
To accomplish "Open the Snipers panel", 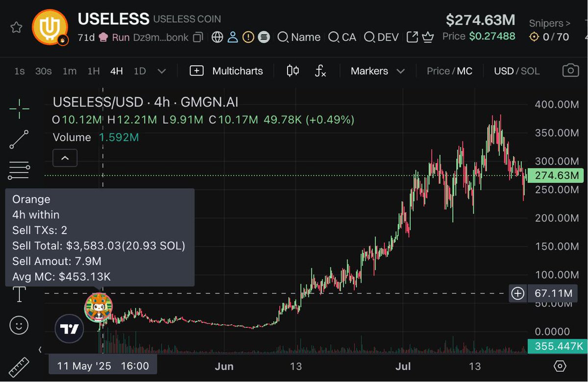I will point(549,23).
